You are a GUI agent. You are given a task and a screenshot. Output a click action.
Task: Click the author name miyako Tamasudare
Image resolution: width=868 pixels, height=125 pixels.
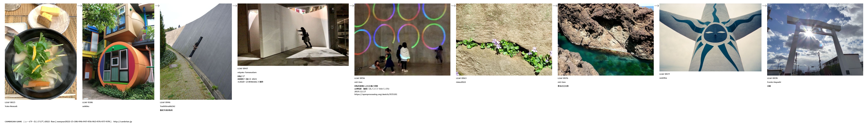click(247, 72)
